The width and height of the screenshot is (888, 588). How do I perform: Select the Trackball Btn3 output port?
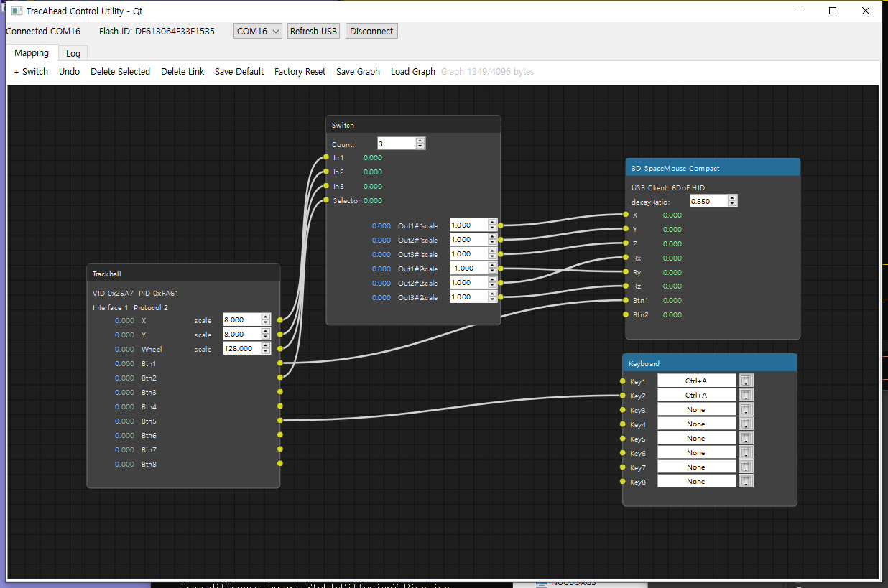(280, 392)
